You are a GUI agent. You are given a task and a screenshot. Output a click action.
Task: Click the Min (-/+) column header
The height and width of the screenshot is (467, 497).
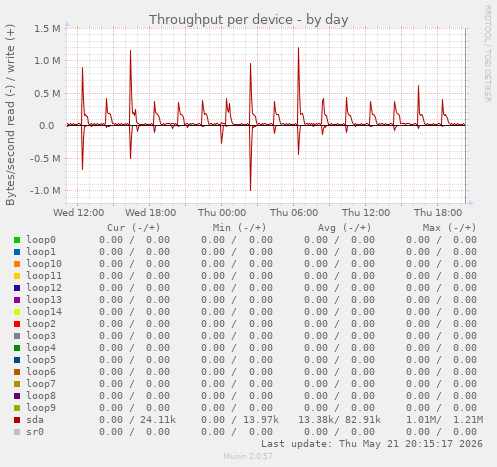coord(240,228)
